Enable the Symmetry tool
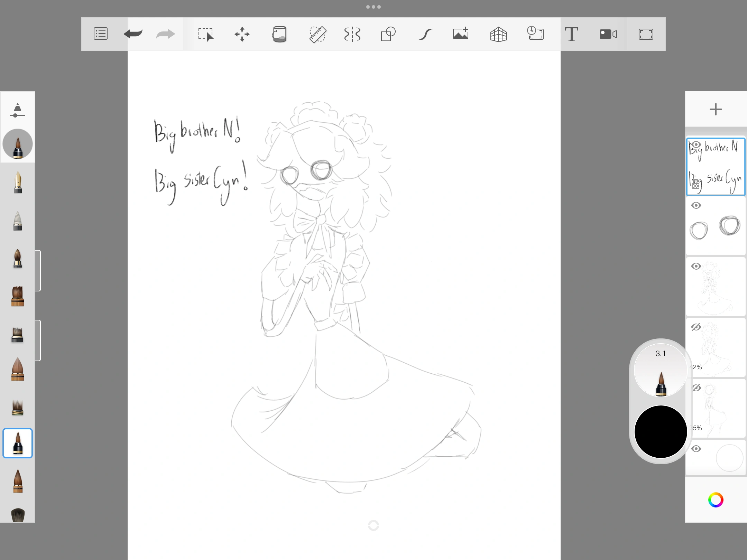The height and width of the screenshot is (560, 747). pyautogui.click(x=352, y=34)
